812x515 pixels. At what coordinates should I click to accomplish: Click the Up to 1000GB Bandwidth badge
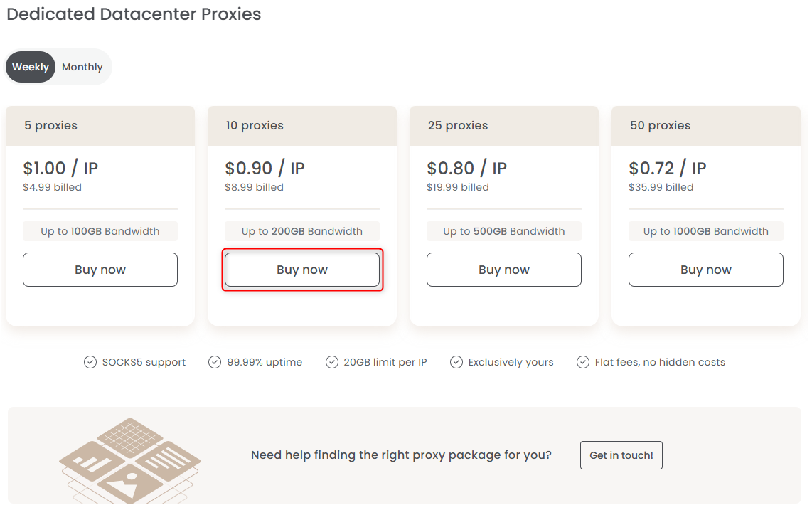click(706, 231)
